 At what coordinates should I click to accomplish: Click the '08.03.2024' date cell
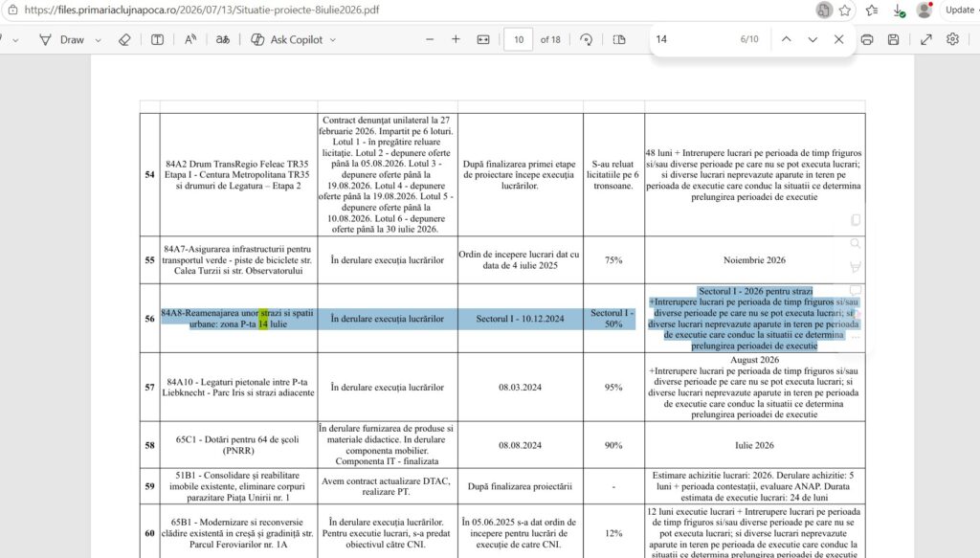click(x=520, y=388)
